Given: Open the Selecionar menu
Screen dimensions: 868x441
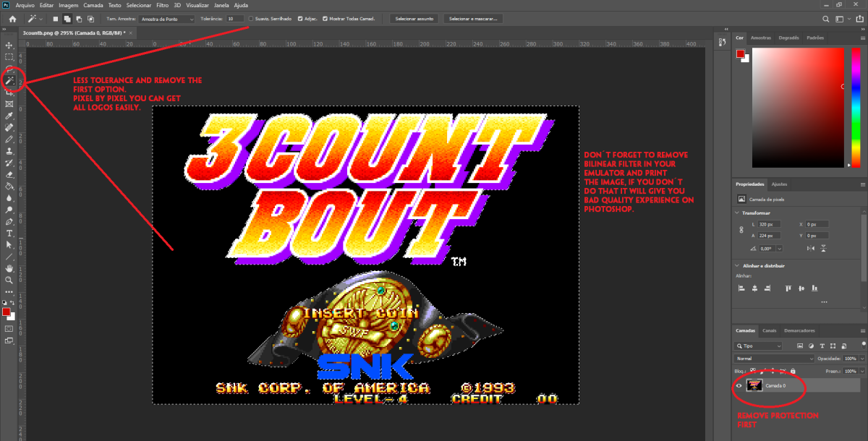Looking at the screenshot, I should [138, 5].
